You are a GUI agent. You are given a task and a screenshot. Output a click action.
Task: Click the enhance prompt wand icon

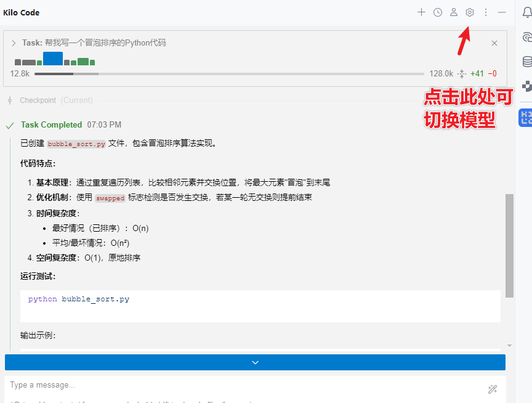coord(491,389)
